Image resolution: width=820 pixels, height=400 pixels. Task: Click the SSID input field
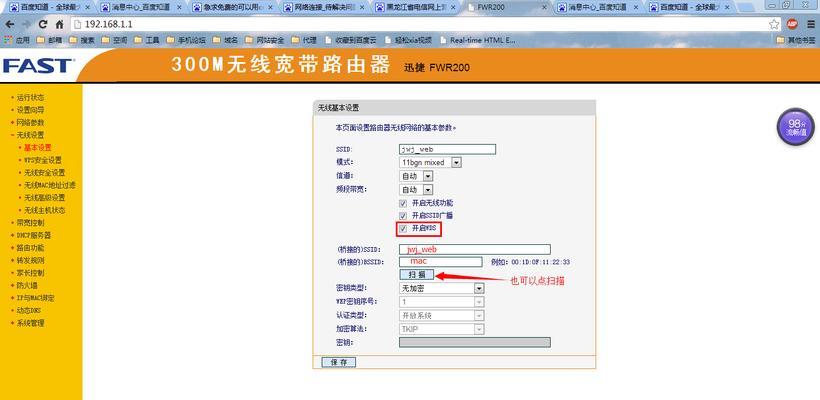[x=447, y=149]
